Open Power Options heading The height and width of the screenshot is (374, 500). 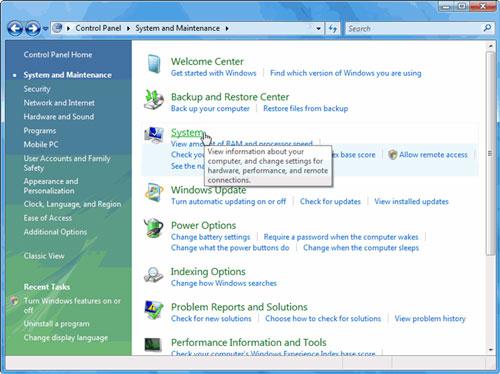(x=203, y=225)
